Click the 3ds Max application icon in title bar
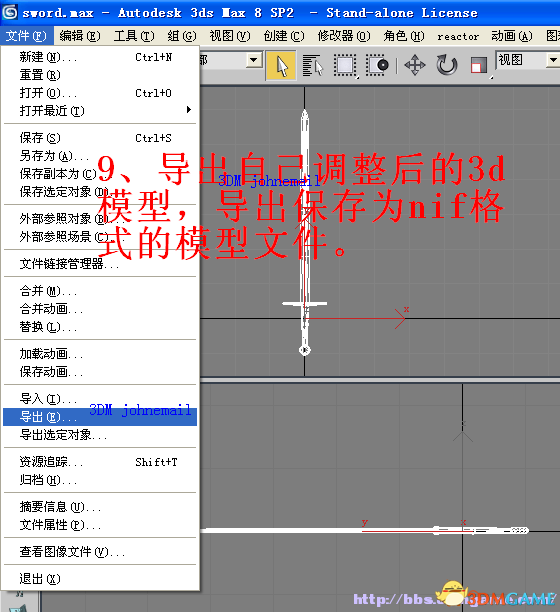560x612 pixels. [9, 12]
